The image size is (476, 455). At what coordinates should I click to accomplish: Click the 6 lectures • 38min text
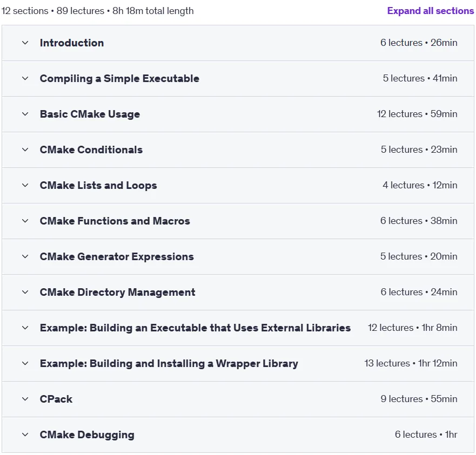(419, 221)
